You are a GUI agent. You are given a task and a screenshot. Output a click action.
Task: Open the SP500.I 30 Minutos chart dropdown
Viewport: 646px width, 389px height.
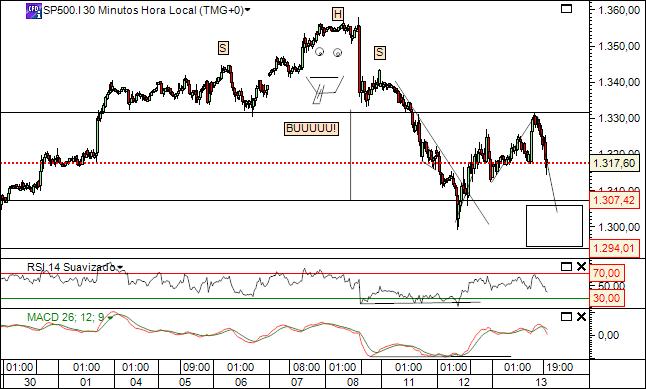pyautogui.click(x=247, y=10)
